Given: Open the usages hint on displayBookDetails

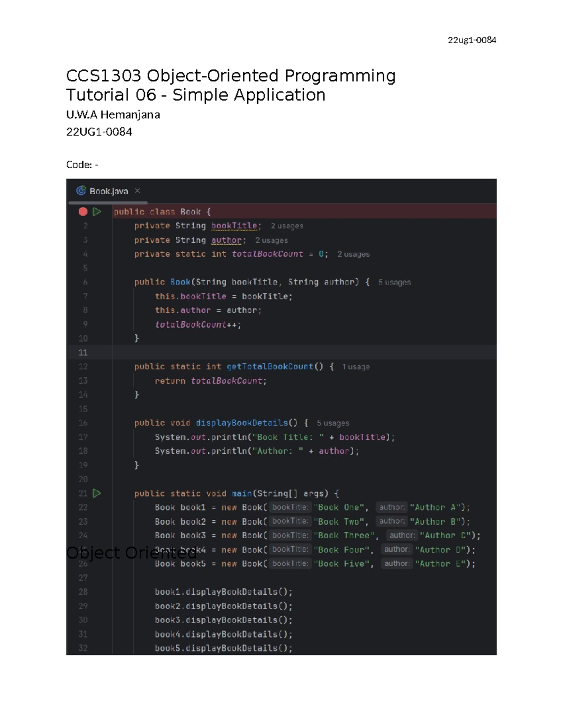Looking at the screenshot, I should point(332,422).
